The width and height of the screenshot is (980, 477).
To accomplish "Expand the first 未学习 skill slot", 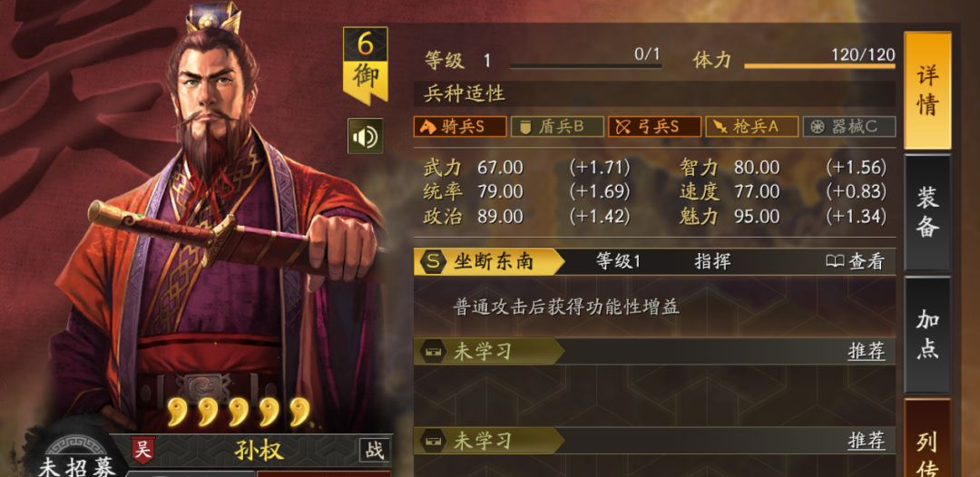I will click(x=654, y=352).
